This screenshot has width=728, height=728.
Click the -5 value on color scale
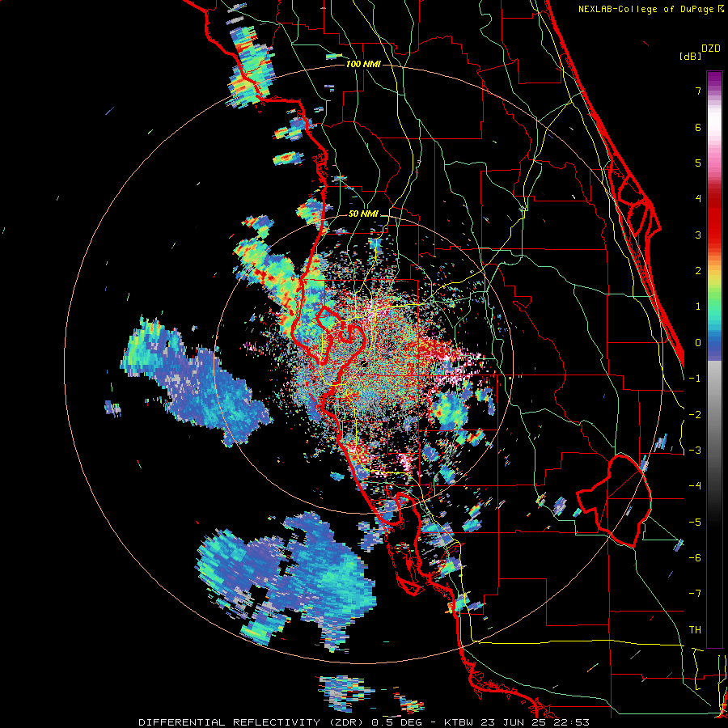tap(695, 523)
